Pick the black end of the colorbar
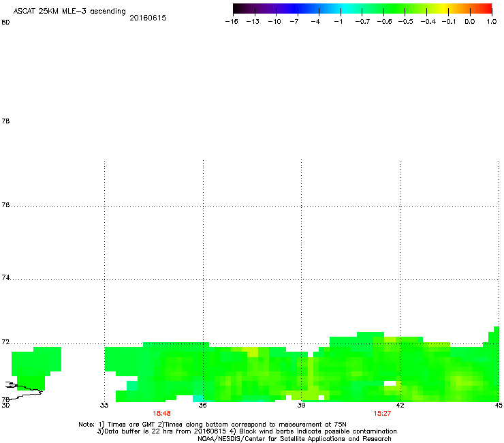 236,9
